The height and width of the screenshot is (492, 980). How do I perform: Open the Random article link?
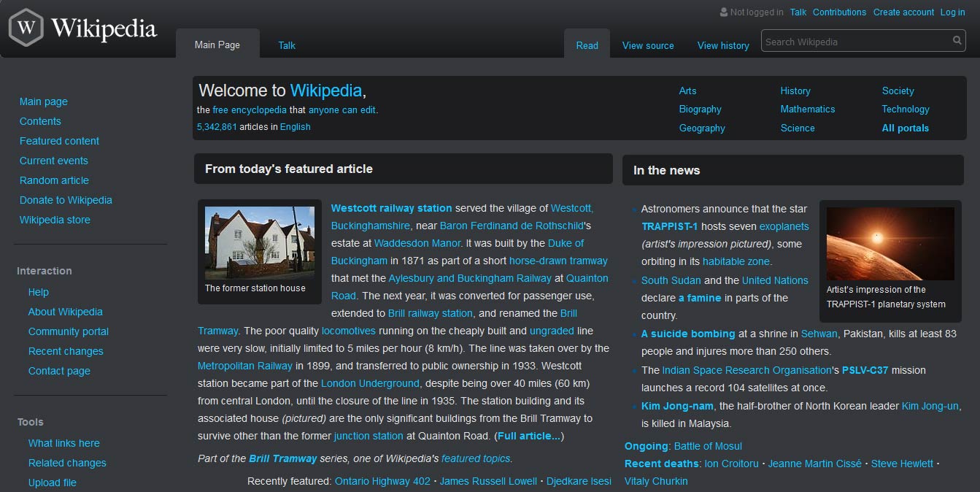click(x=53, y=180)
